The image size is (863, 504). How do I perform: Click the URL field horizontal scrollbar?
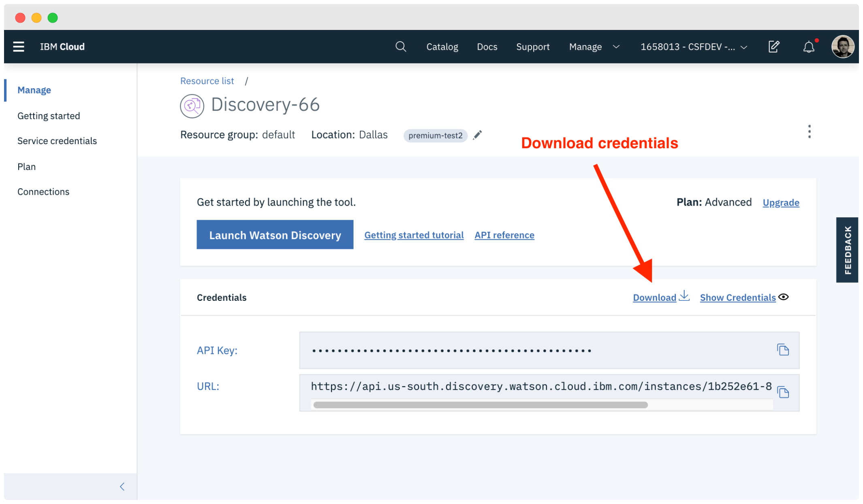pyautogui.click(x=480, y=405)
